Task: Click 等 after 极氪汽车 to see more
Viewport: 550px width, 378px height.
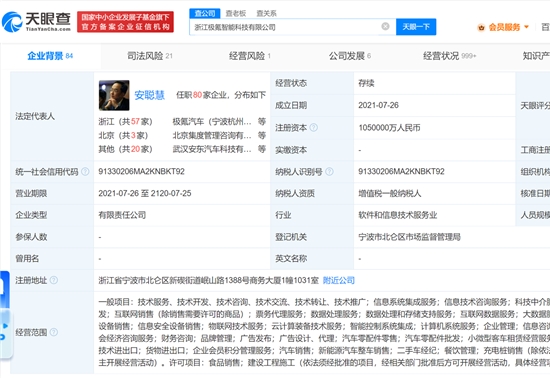Action: (x=262, y=121)
